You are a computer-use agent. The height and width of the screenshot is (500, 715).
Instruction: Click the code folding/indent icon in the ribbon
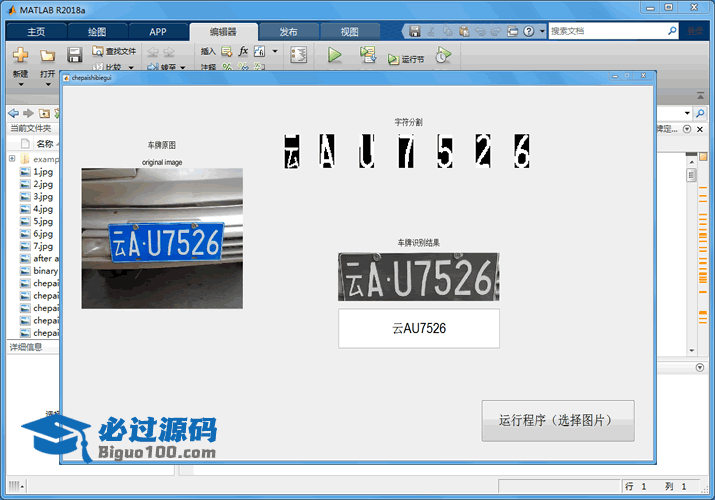tap(298, 55)
